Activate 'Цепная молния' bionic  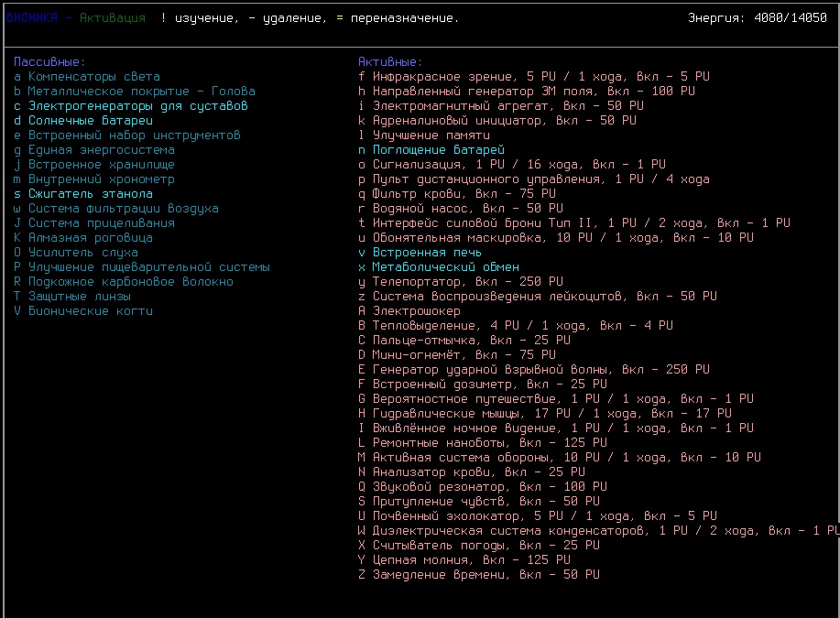pyautogui.click(x=464, y=559)
